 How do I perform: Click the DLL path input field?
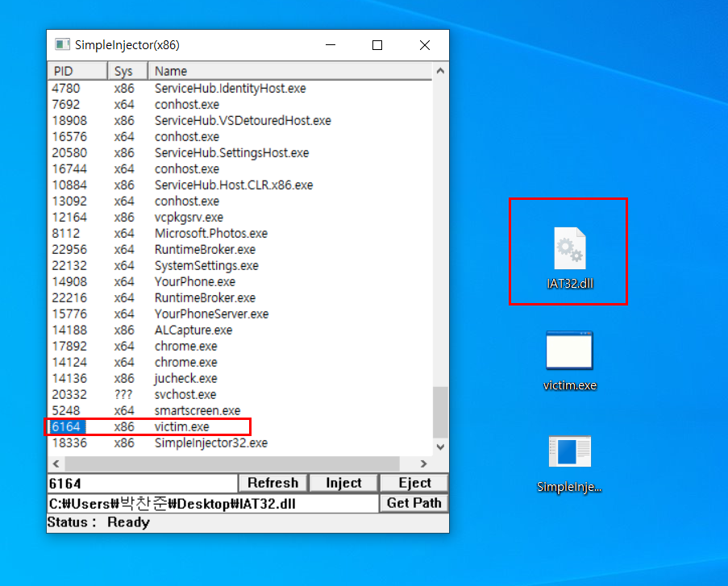point(213,503)
